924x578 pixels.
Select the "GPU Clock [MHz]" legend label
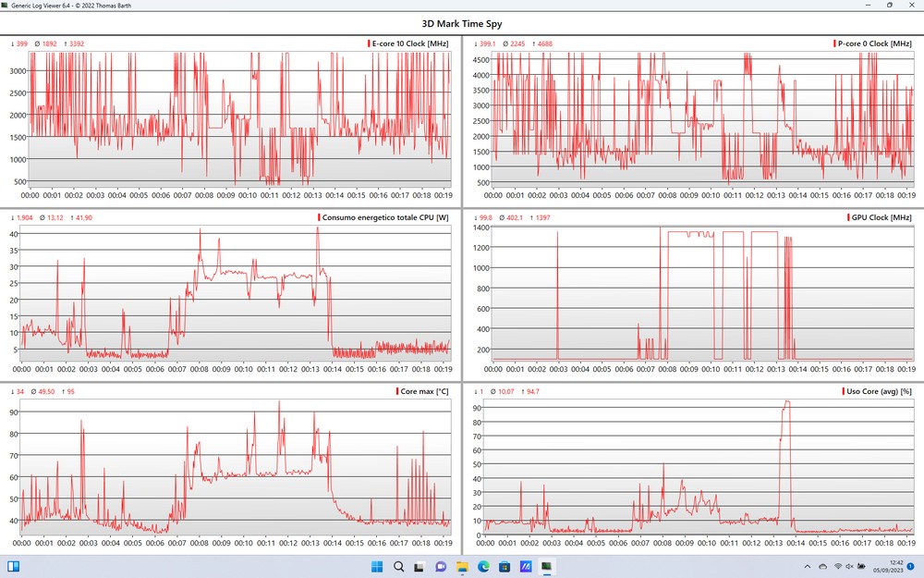point(881,217)
